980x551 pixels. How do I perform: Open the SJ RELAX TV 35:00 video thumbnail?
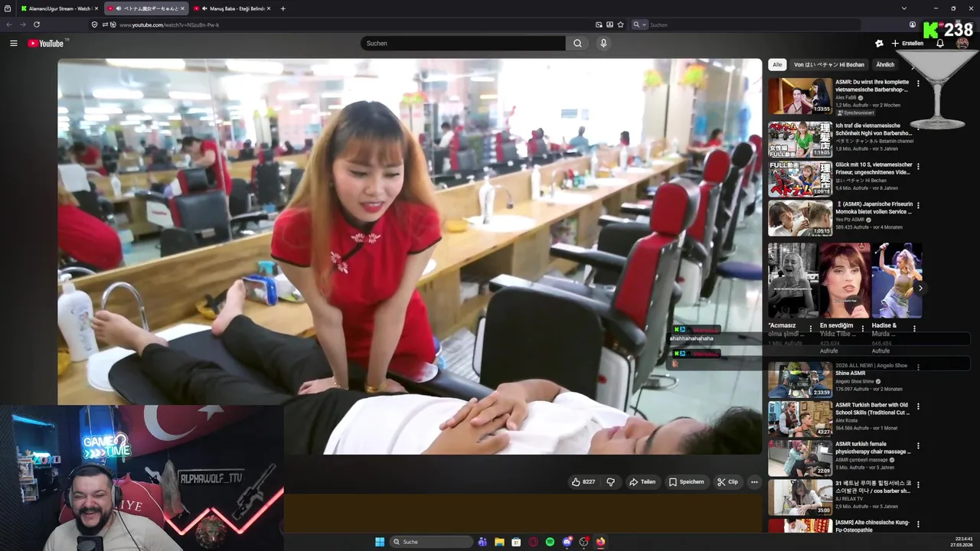pos(800,497)
